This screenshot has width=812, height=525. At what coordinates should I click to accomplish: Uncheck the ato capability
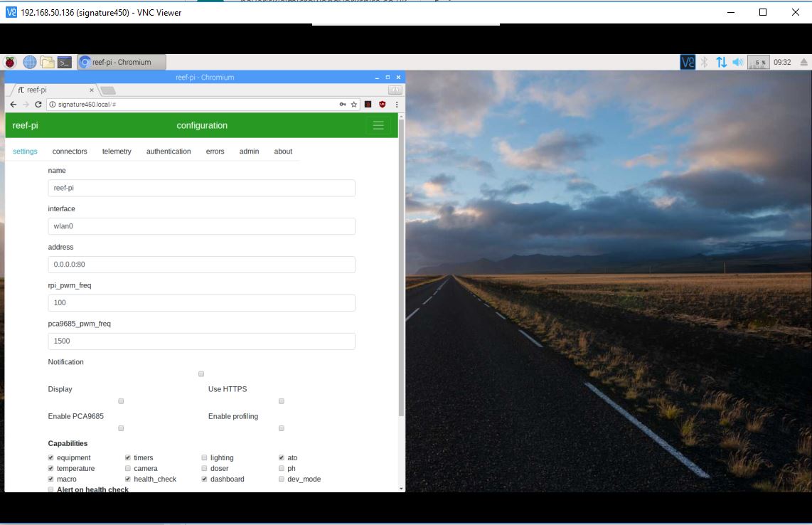pyautogui.click(x=281, y=457)
